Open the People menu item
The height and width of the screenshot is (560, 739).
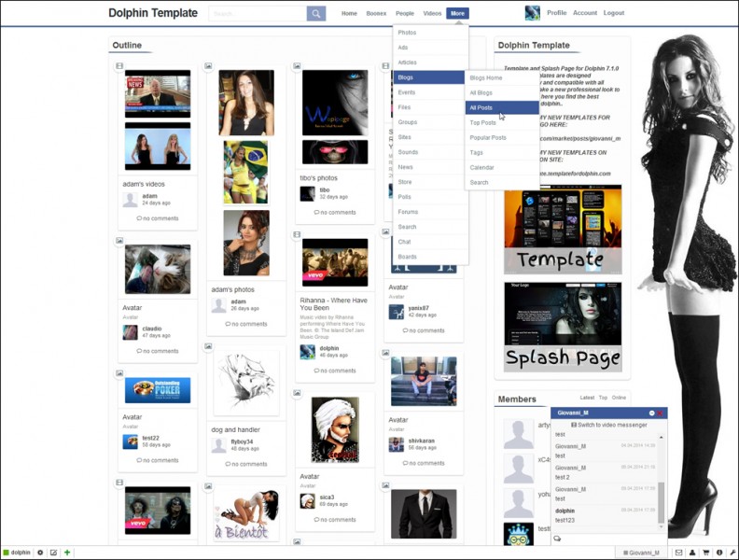(405, 14)
